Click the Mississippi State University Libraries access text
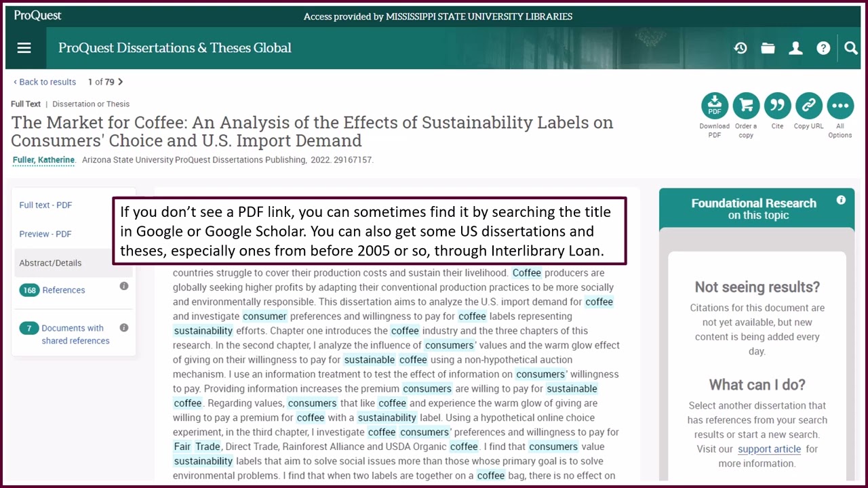 tap(438, 16)
